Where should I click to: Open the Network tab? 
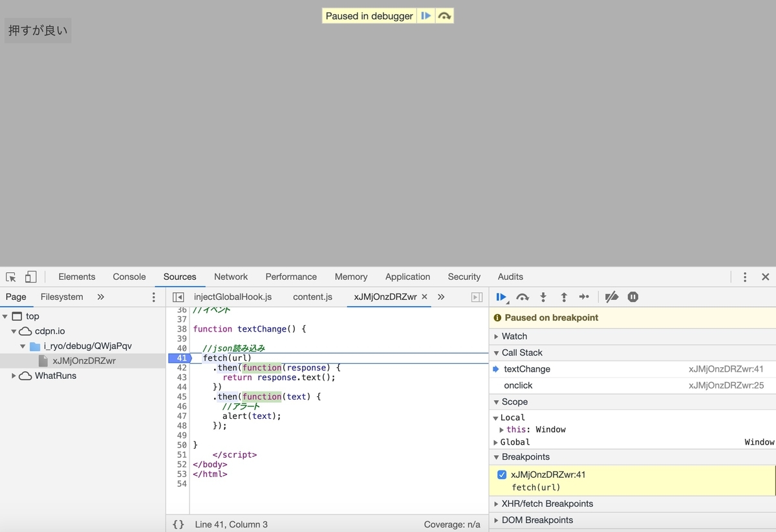click(x=231, y=277)
